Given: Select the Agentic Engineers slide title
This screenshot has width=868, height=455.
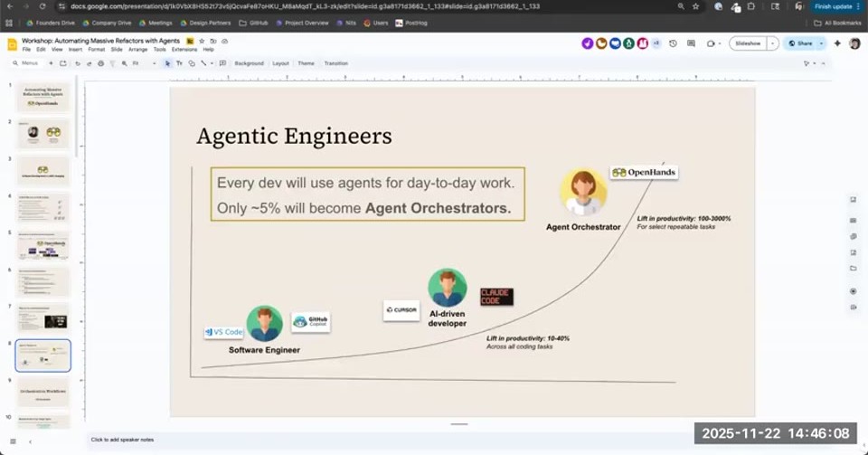Looking at the screenshot, I should pos(294,137).
